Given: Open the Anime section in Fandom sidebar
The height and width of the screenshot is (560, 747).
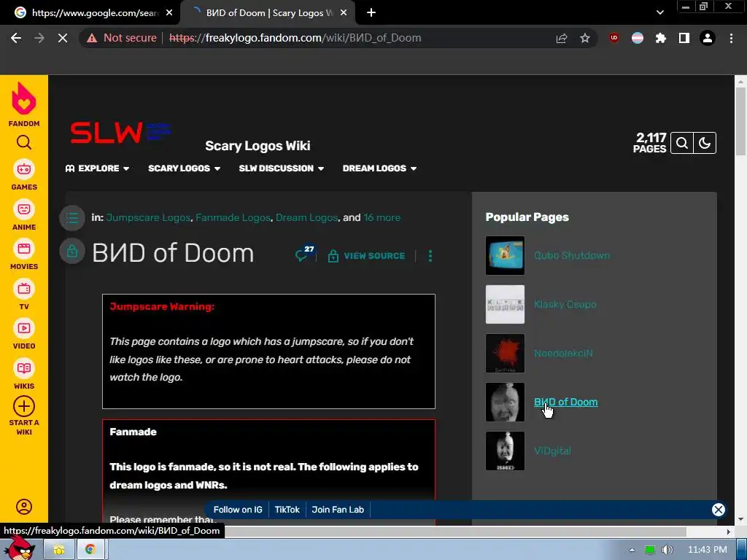Looking at the screenshot, I should pyautogui.click(x=24, y=215).
